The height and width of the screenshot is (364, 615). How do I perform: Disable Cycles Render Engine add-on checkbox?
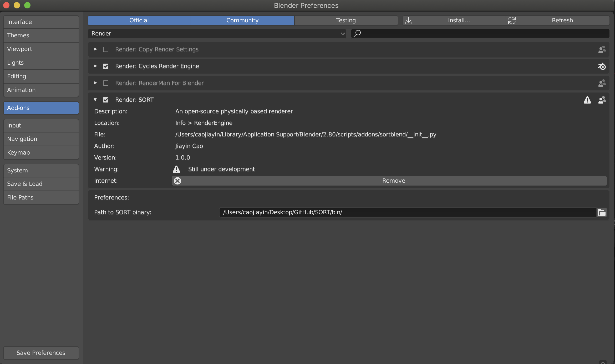(x=106, y=66)
